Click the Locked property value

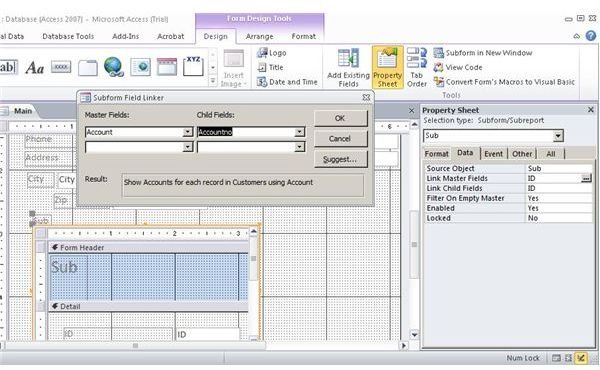(558, 218)
